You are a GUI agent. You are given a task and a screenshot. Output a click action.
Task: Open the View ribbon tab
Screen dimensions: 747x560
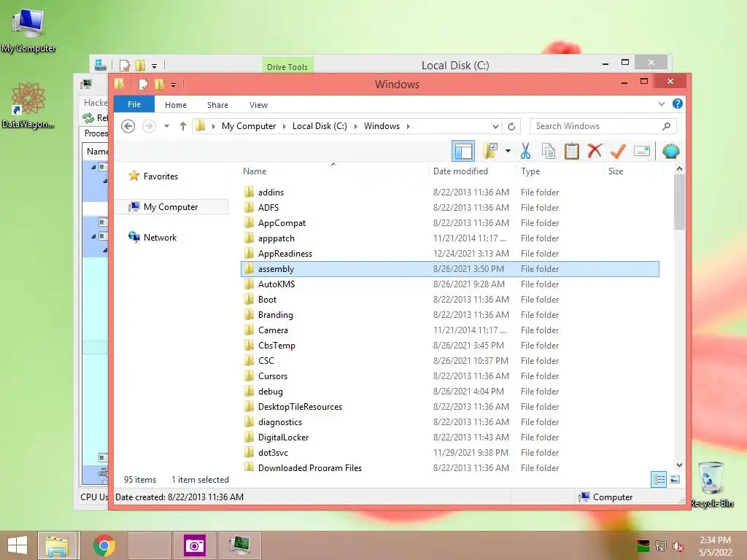click(258, 105)
